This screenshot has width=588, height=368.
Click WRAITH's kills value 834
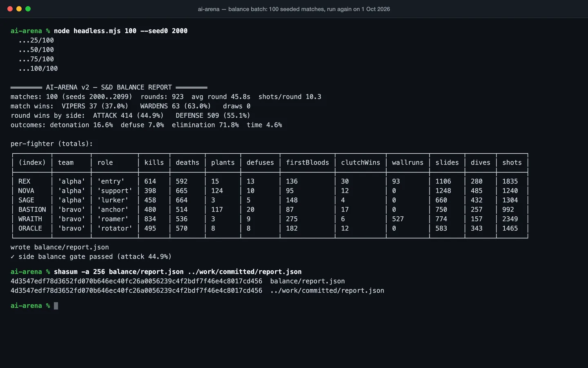(x=150, y=219)
